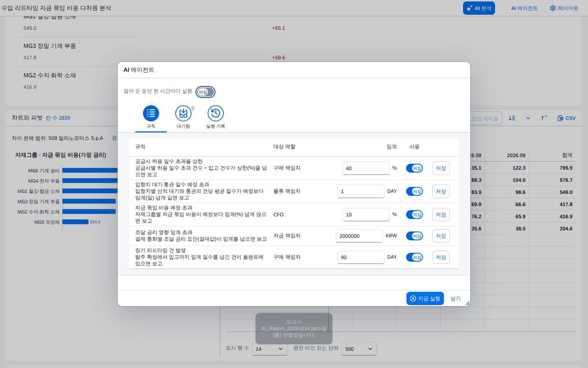The width and height of the screenshot is (588, 368).
Task: Edit the threshold field with value 40
Action: pyautogui.click(x=366, y=168)
